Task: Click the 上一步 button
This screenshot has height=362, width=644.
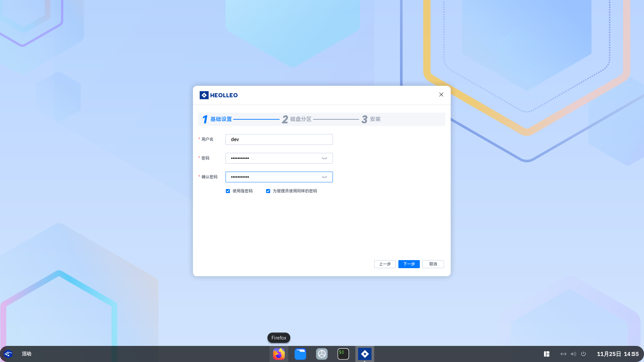Action: pos(385,264)
